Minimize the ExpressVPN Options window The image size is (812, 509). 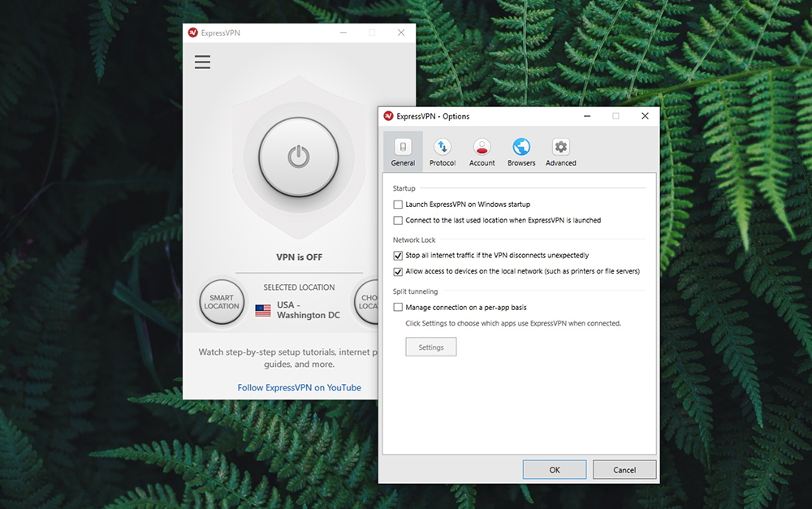tap(587, 116)
